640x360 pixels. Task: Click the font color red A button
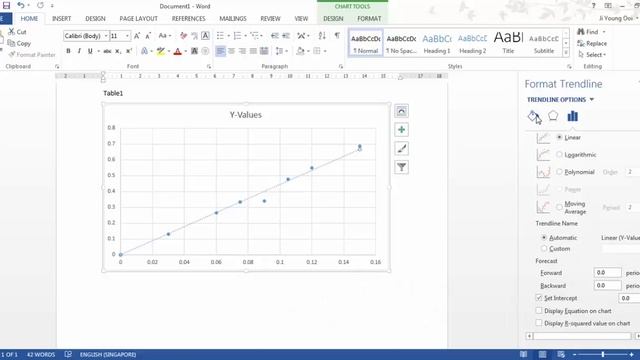(178, 51)
